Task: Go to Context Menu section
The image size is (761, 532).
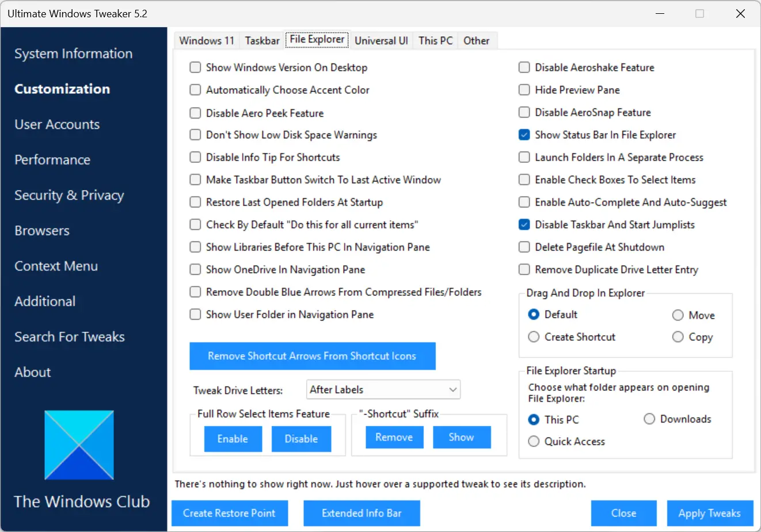Action: [x=56, y=266]
